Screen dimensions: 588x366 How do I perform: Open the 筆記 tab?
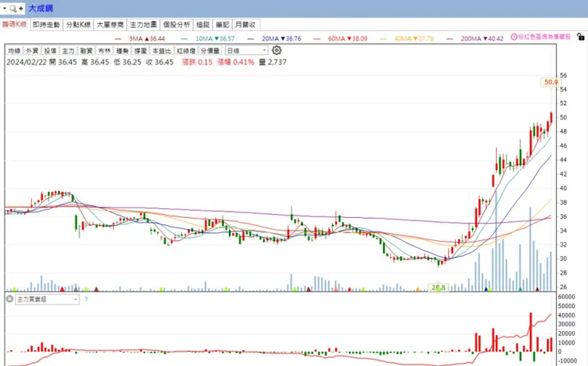pos(222,25)
